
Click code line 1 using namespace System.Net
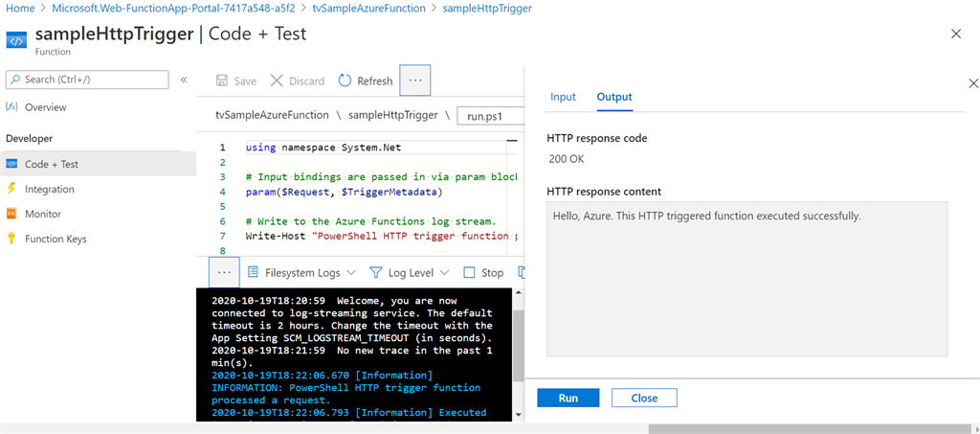(323, 148)
